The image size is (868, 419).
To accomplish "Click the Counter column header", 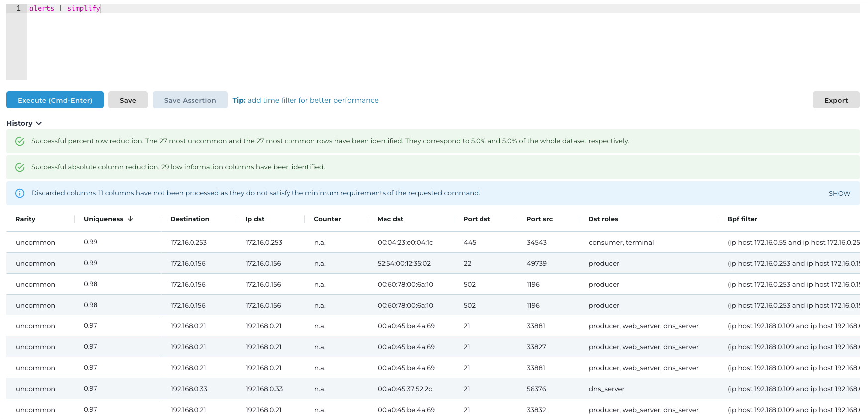I will coord(327,219).
